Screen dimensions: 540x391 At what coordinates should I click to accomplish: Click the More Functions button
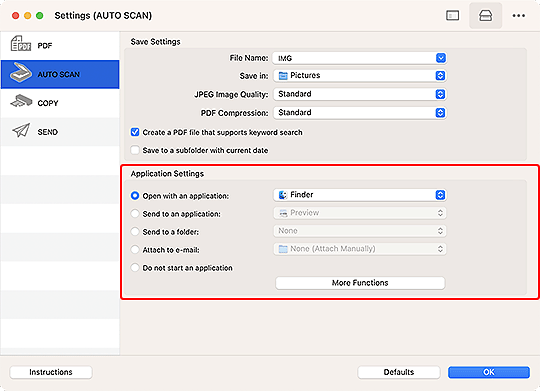[x=360, y=283]
